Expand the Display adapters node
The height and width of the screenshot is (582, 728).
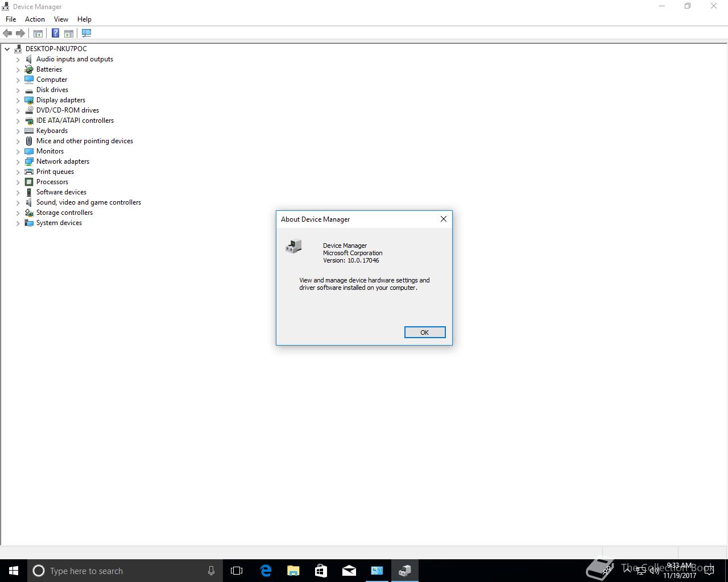[18, 100]
